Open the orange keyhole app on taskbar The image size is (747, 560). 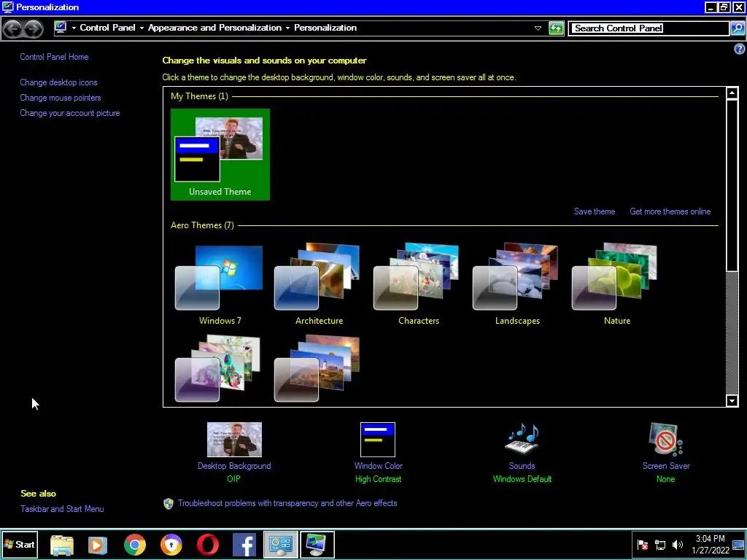click(x=171, y=545)
